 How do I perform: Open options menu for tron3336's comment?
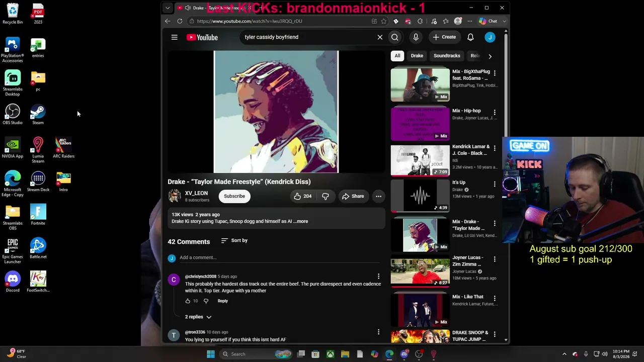tap(378, 332)
